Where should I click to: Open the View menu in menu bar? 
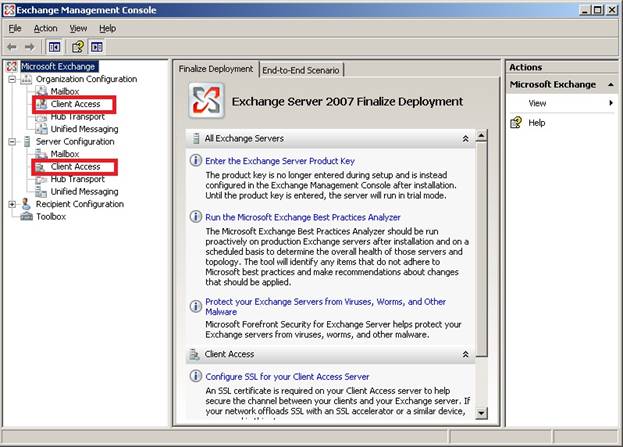point(78,28)
